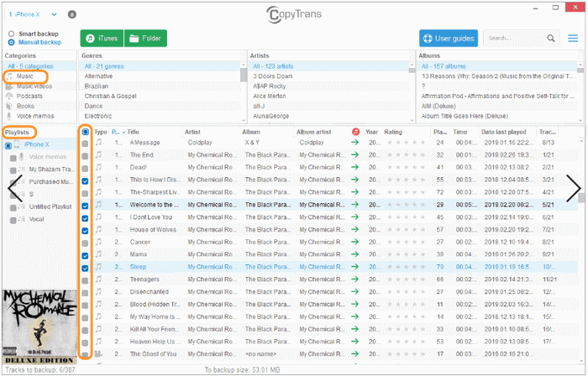Click music note icon for Mama
The image size is (588, 376).
tap(98, 254)
